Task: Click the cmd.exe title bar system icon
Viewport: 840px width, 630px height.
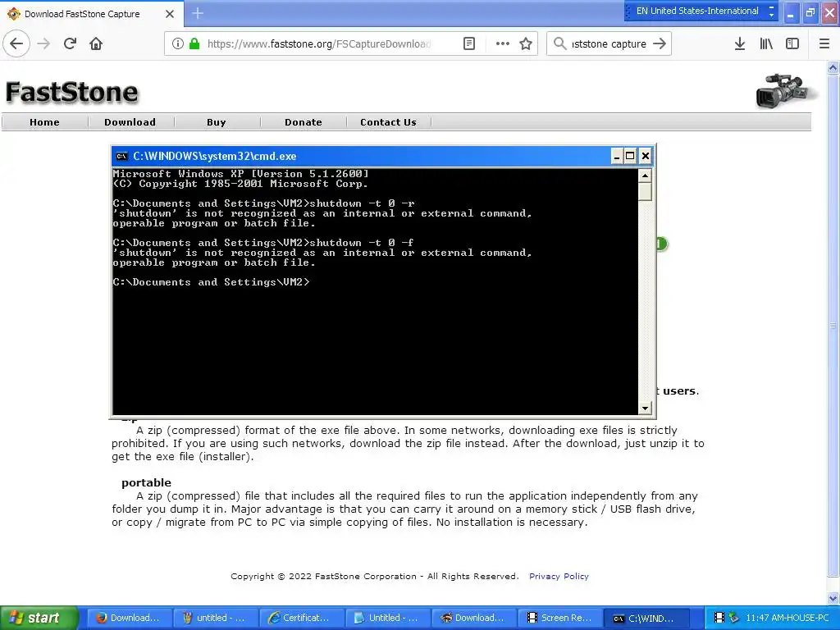Action: coord(121,156)
